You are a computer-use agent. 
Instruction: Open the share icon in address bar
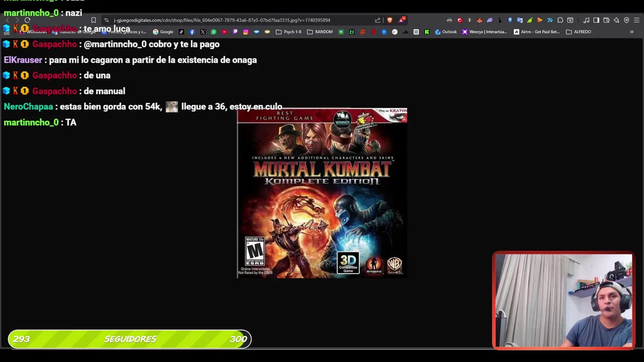[377, 20]
